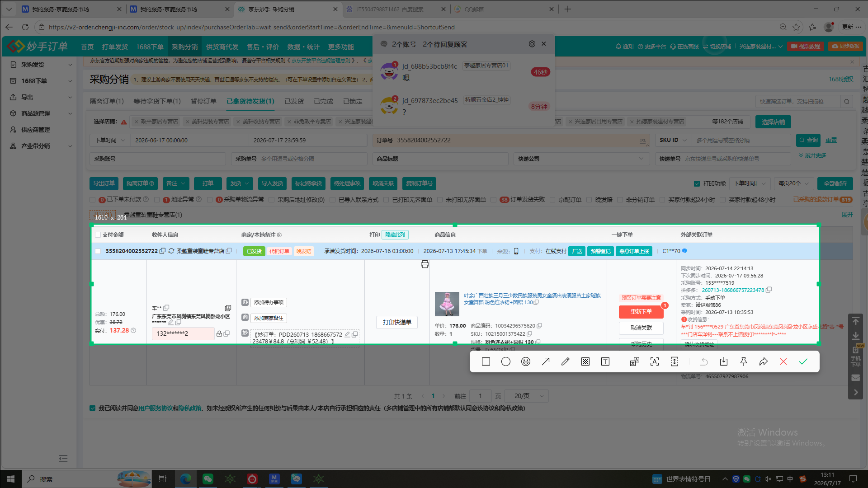Open chat with jd_688b53bcb8f4c
The height and width of the screenshot is (488, 868).
464,71
